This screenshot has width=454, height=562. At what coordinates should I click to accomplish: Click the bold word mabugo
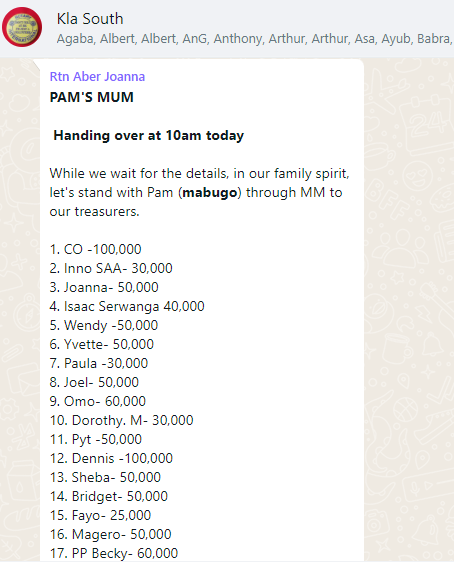point(210,192)
